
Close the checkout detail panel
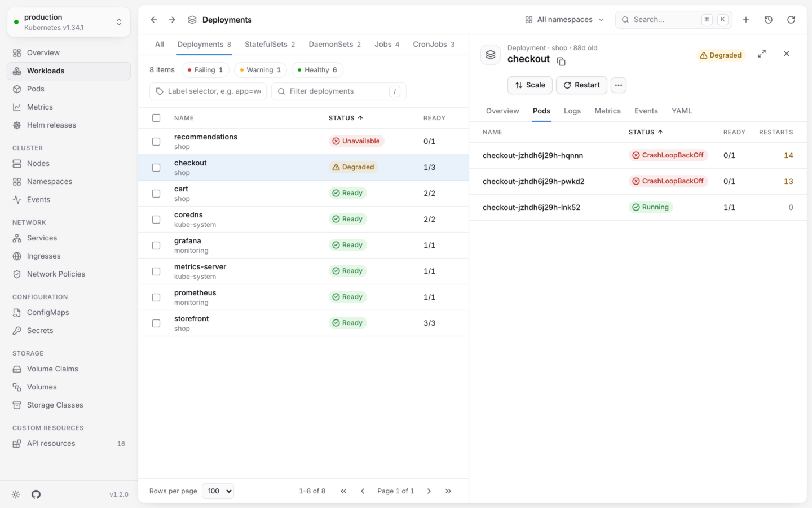pyautogui.click(x=787, y=54)
